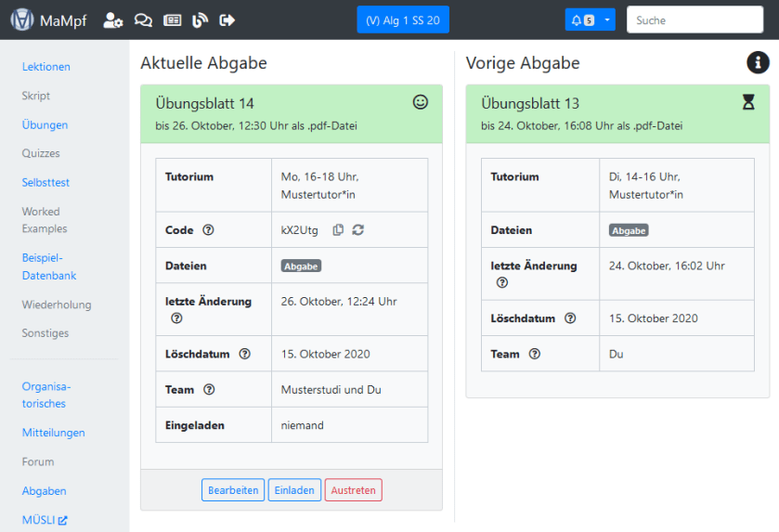The height and width of the screenshot is (532, 779).
Task: Regenerate the submission code with refresh icon
Action: (358, 229)
